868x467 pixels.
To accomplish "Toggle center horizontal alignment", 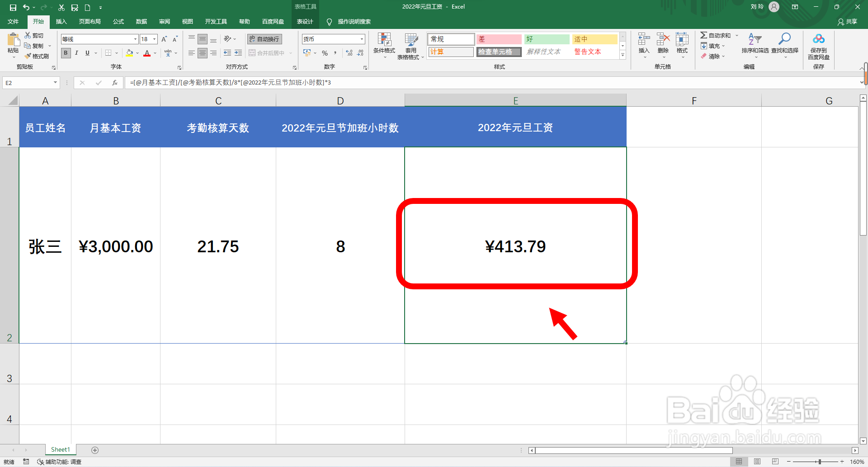I will pos(203,53).
